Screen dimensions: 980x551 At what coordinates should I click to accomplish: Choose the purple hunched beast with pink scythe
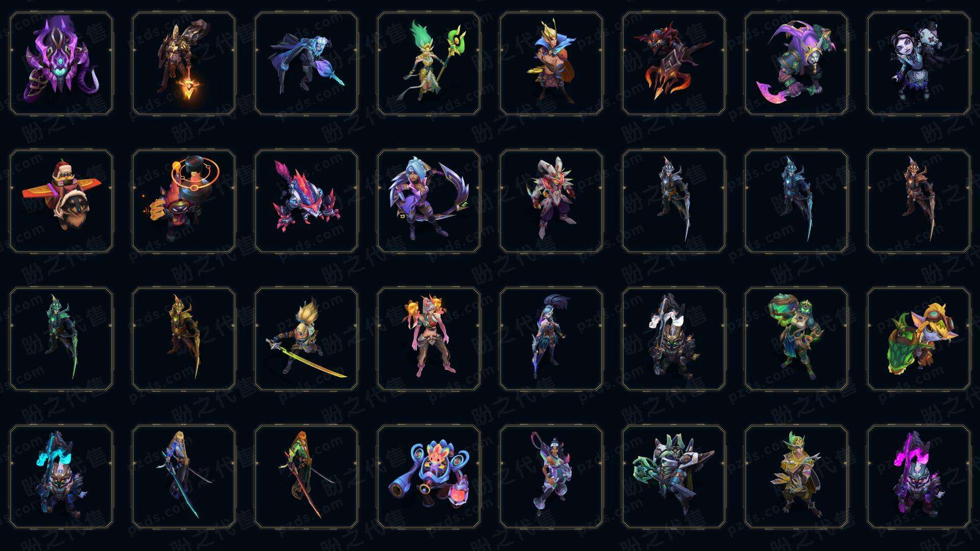point(796,64)
